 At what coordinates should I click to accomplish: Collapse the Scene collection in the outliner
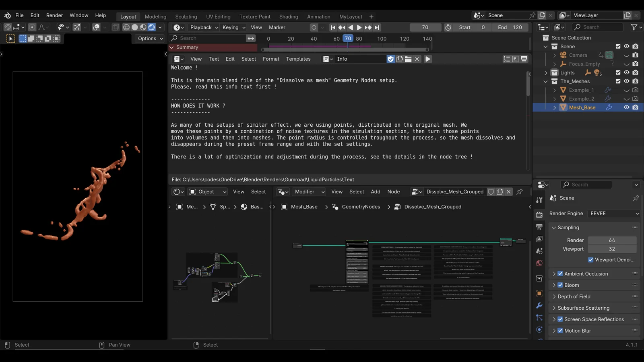pyautogui.click(x=546, y=46)
